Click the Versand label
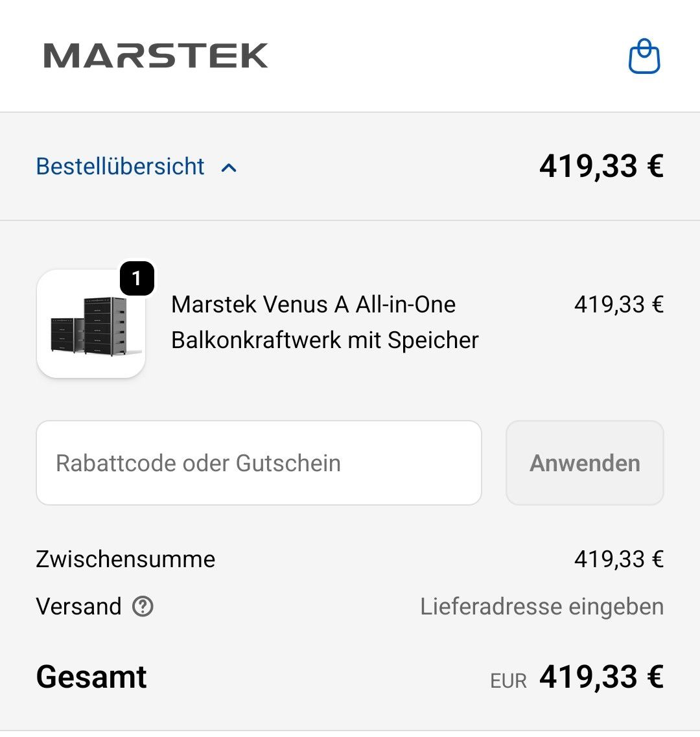The image size is (700, 737). point(79,607)
